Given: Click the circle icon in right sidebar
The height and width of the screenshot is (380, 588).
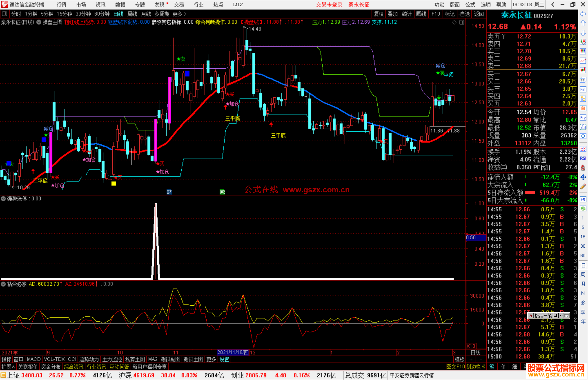Looking at the screenshot, I should point(583,136).
